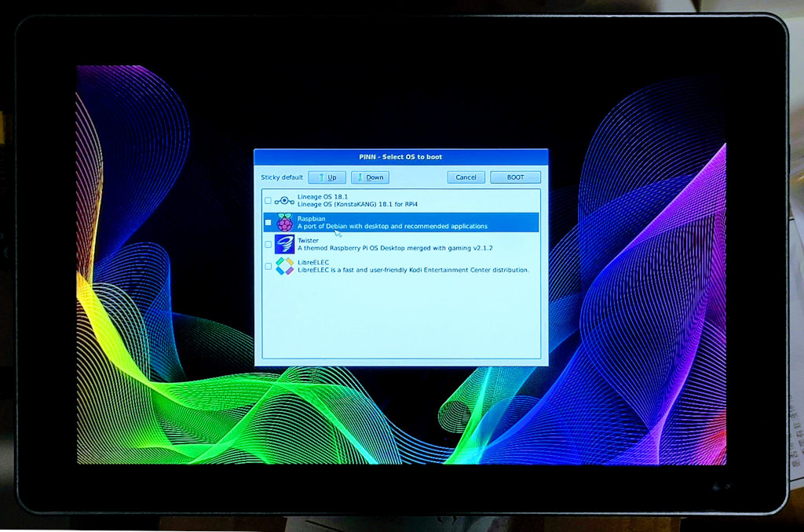Click the Twister tornado icon
This screenshot has height=532, width=804.
coord(284,245)
